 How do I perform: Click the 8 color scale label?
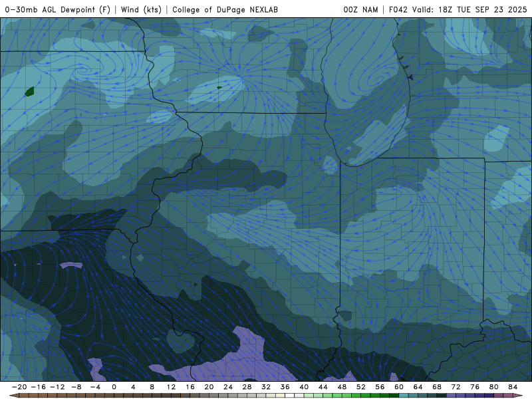tap(152, 387)
